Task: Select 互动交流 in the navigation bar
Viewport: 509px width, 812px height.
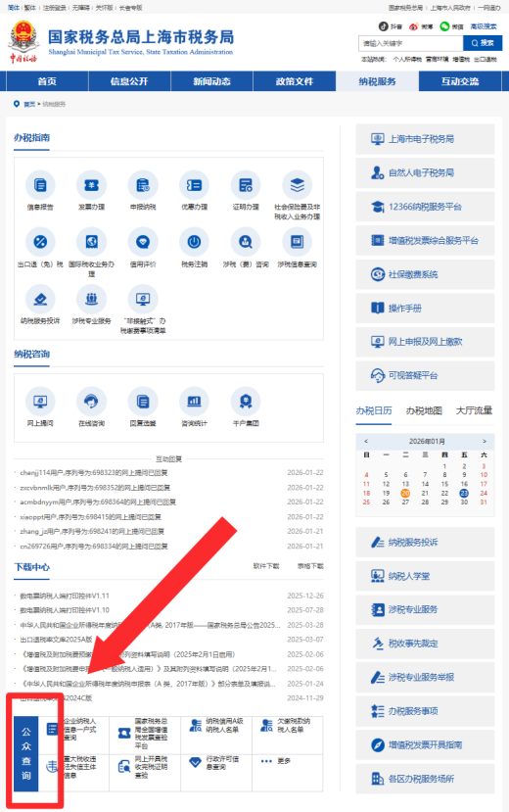Action: (460, 81)
